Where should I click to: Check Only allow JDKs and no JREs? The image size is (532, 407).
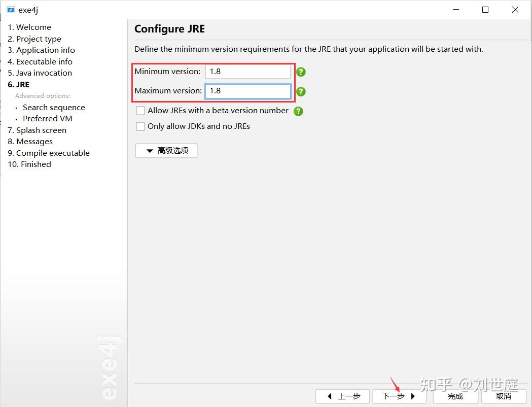pyautogui.click(x=140, y=126)
